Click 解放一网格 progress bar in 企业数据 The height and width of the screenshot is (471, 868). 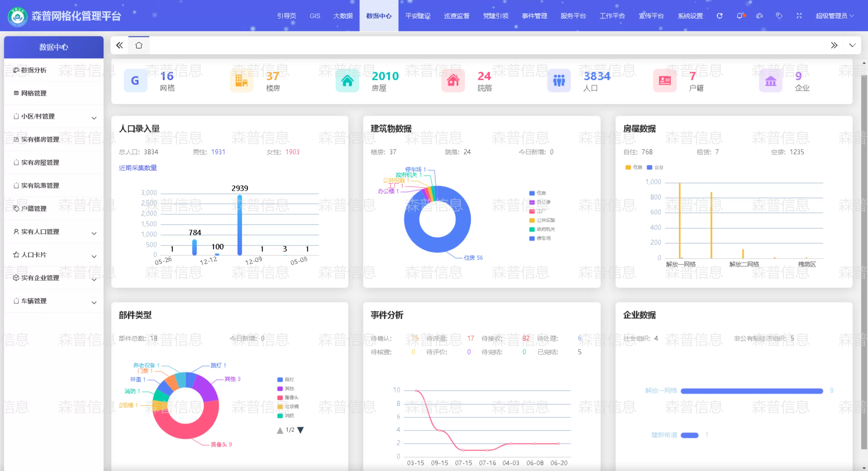coord(752,391)
